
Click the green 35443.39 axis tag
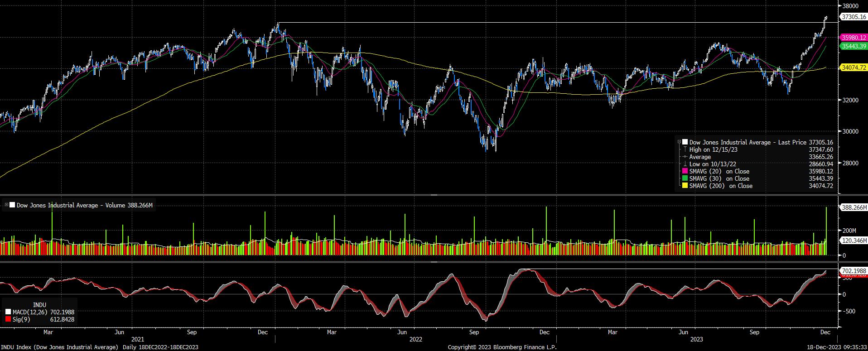point(854,46)
